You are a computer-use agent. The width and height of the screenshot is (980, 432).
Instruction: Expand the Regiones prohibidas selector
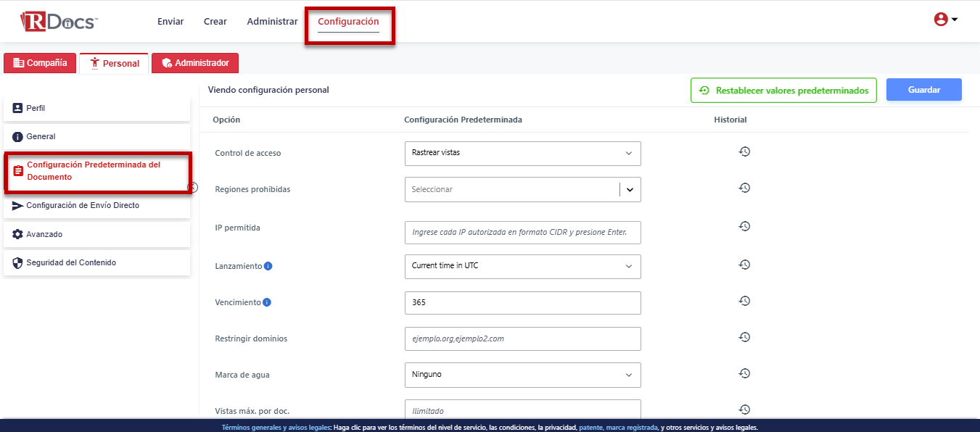click(629, 189)
